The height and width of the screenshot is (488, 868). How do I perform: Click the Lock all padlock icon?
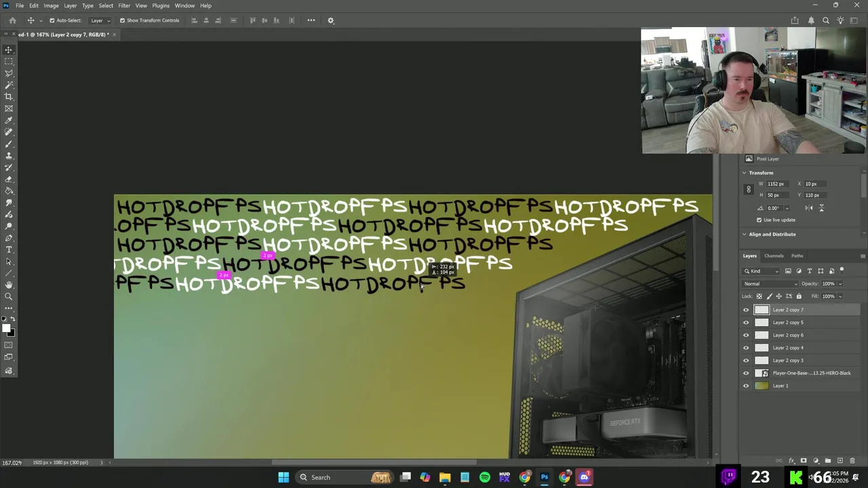click(798, 296)
